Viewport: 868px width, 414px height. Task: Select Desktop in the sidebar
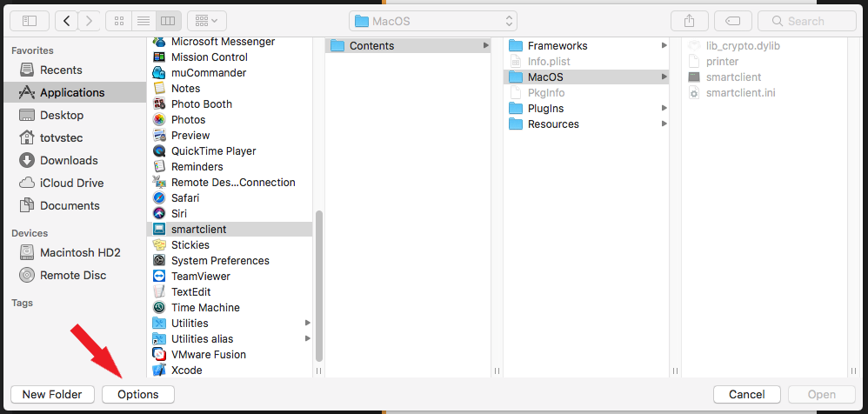tap(75, 115)
